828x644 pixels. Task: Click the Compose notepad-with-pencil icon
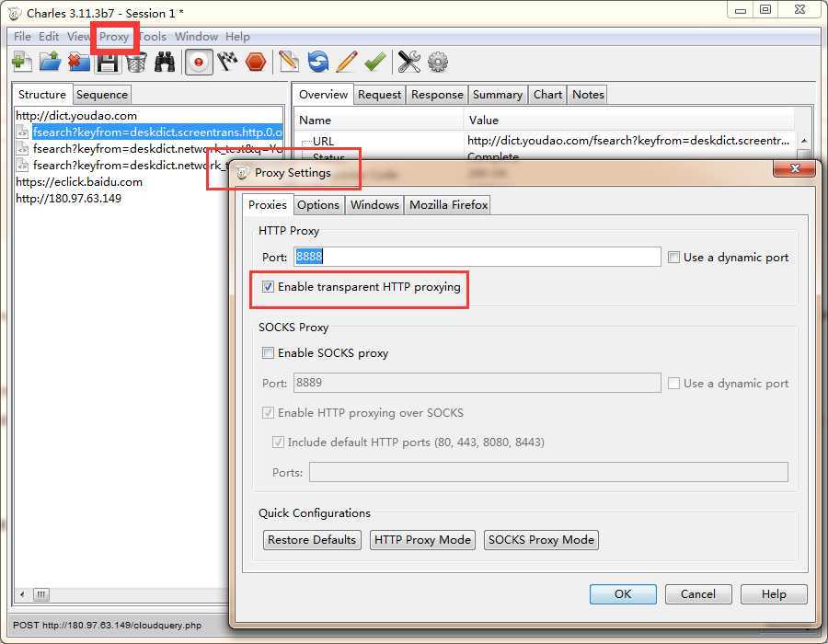pyautogui.click(x=289, y=62)
